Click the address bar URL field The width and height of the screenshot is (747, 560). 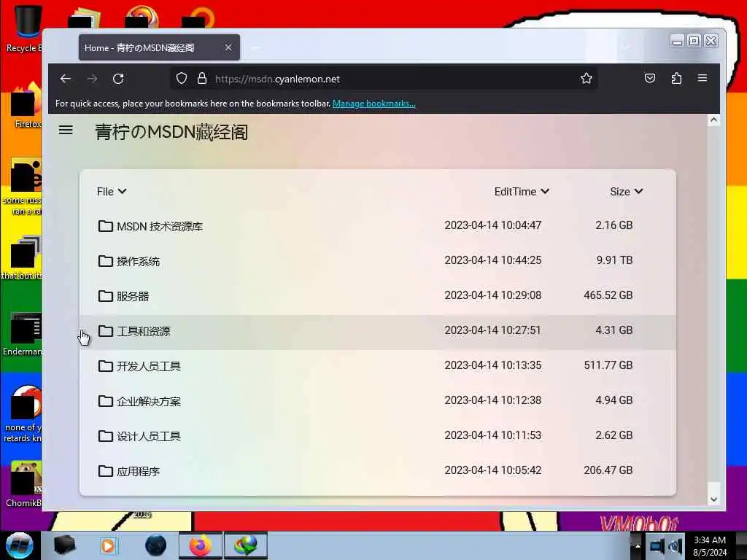click(384, 79)
